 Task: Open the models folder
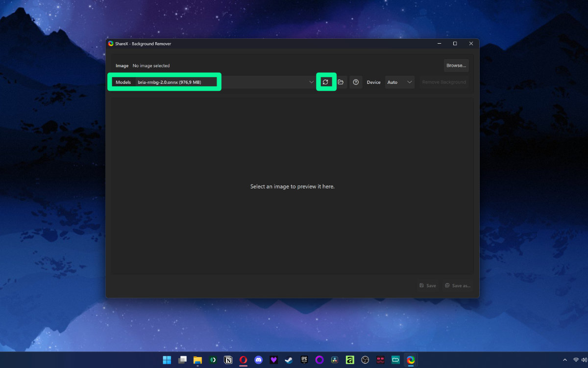341,82
